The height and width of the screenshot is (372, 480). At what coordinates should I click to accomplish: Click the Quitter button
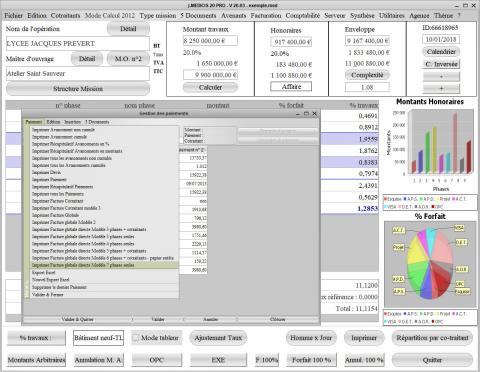pos(432,360)
